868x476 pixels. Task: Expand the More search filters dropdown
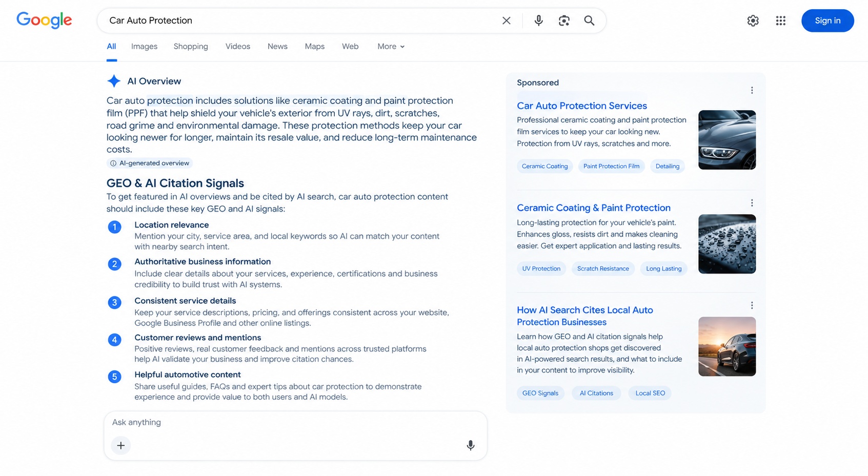[391, 46]
